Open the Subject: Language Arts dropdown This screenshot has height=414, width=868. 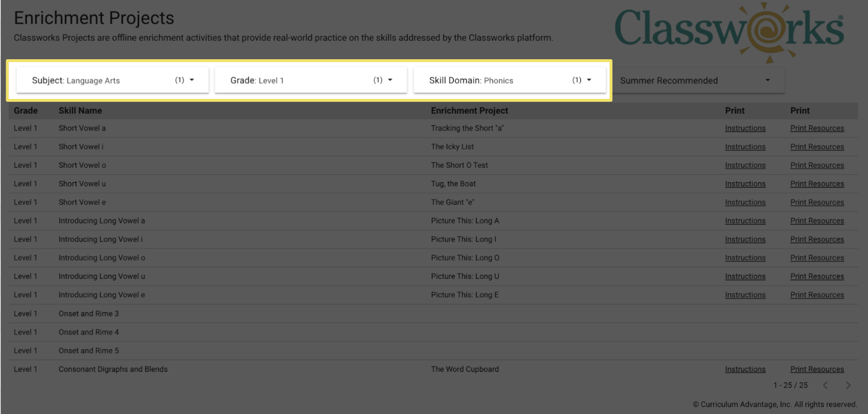point(112,80)
